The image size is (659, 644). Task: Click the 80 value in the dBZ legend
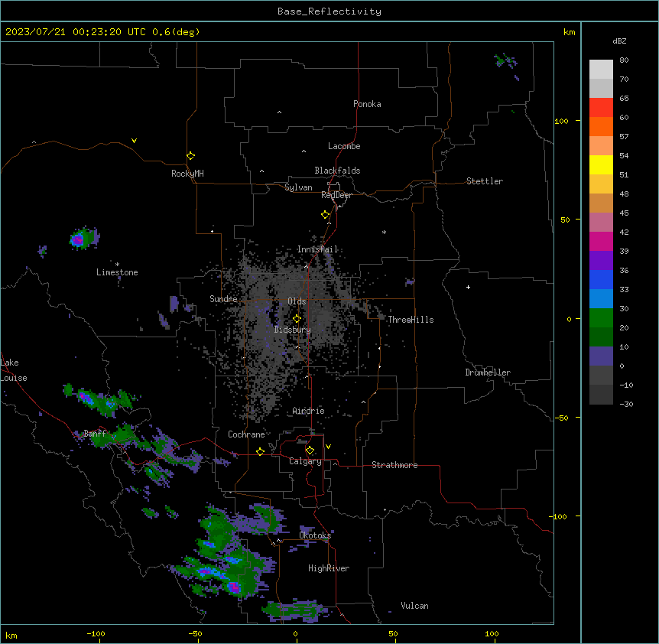pos(624,60)
